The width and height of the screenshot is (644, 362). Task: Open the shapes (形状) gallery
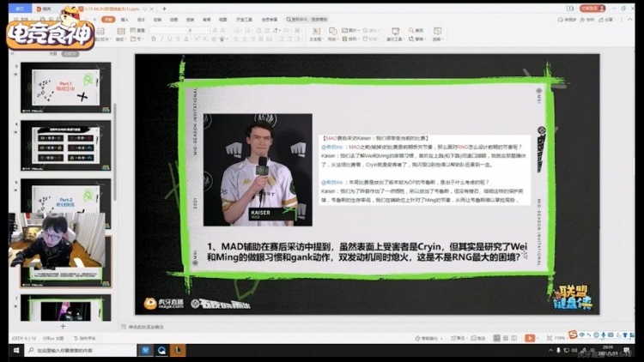[332, 34]
